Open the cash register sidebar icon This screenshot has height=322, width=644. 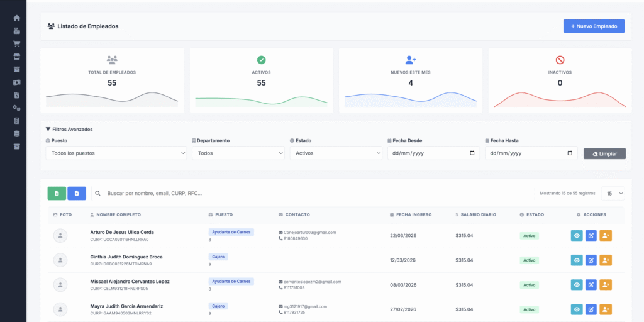tap(17, 31)
